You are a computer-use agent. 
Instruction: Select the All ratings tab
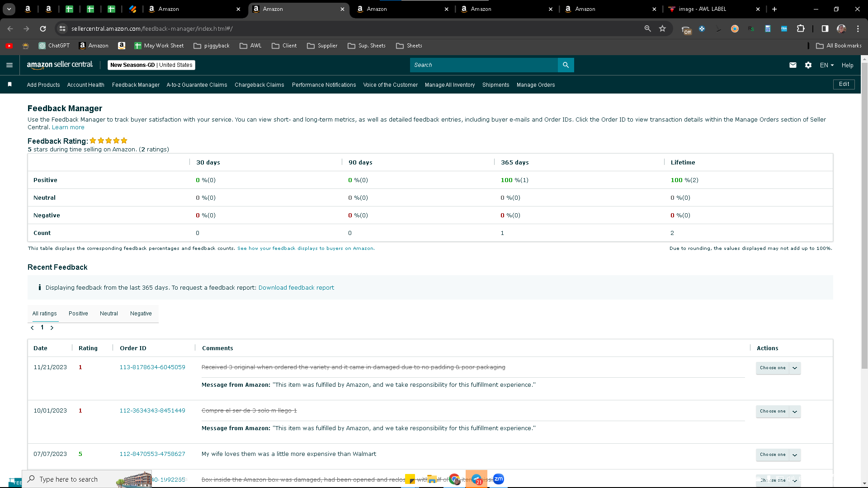pyautogui.click(x=45, y=314)
